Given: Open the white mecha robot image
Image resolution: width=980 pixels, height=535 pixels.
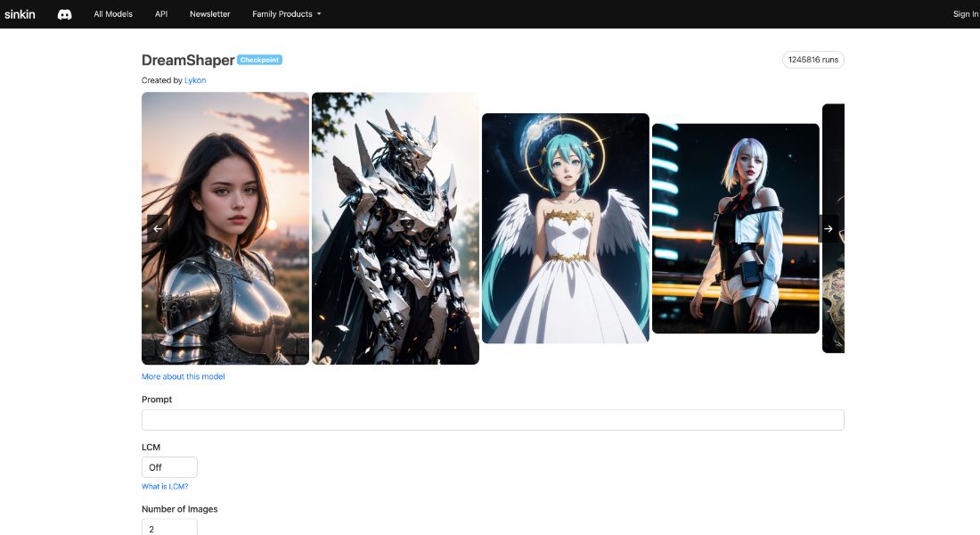Looking at the screenshot, I should point(396,228).
